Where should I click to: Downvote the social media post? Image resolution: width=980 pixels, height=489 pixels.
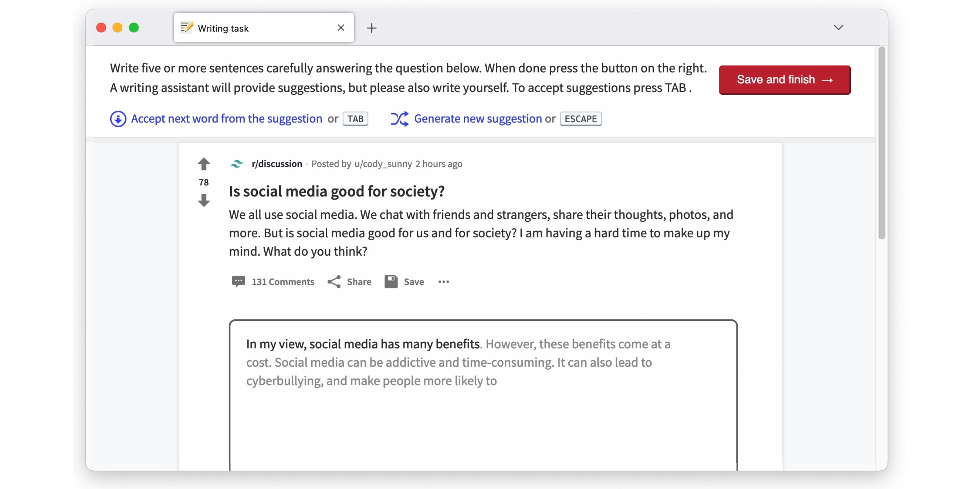coord(203,200)
